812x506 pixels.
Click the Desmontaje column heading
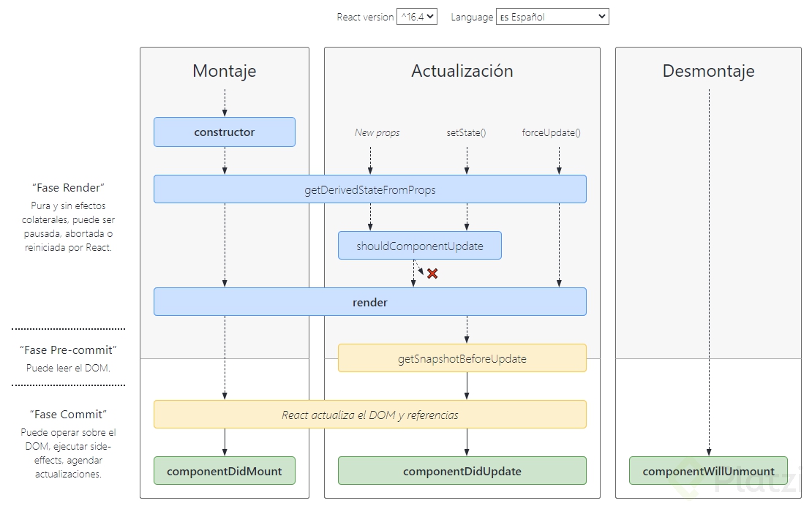[x=708, y=71]
